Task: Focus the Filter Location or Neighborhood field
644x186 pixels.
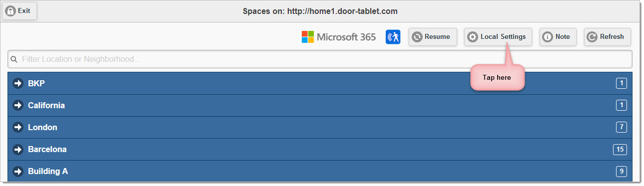Action: [x=320, y=59]
